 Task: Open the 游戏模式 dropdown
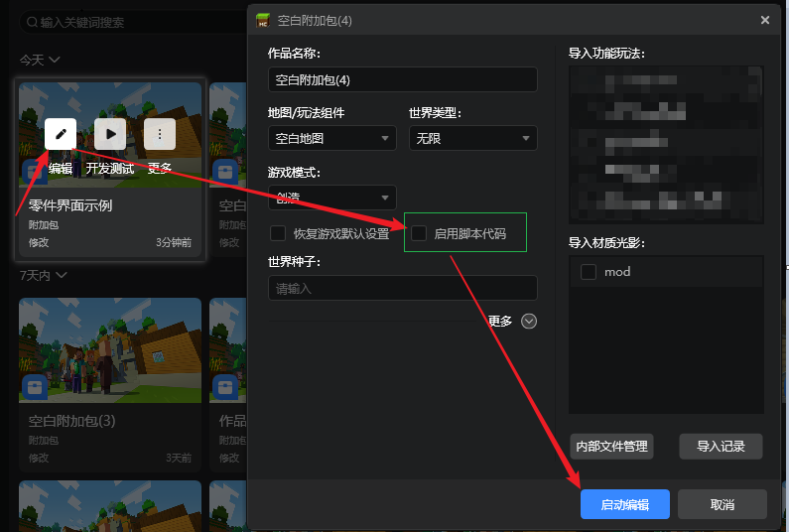[x=332, y=198]
